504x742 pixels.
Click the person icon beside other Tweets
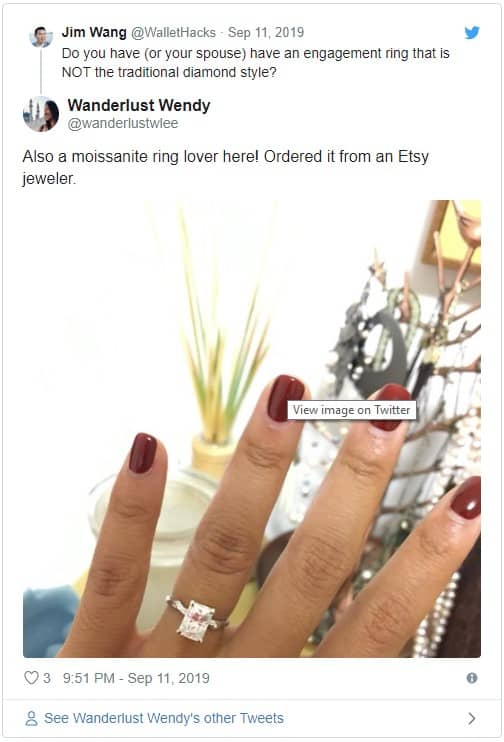coord(31,718)
